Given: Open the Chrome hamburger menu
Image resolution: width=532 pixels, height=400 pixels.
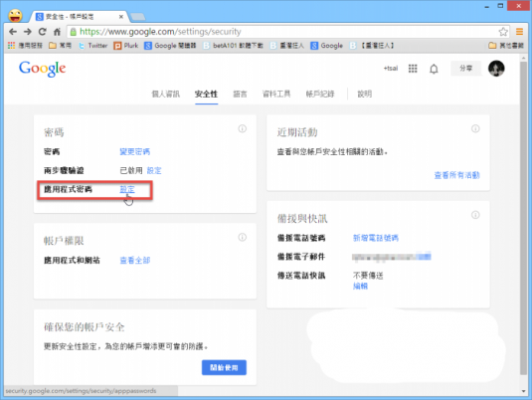Looking at the screenshot, I should 519,32.
